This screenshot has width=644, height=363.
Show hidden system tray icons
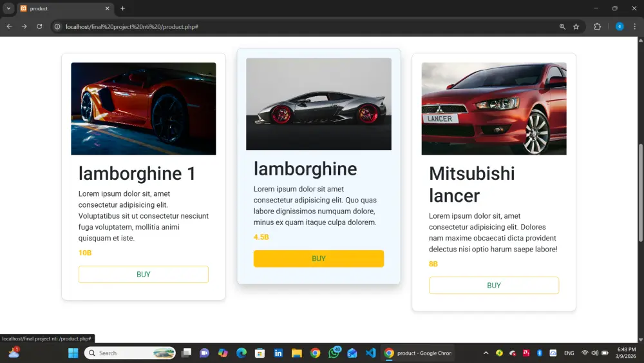click(486, 353)
